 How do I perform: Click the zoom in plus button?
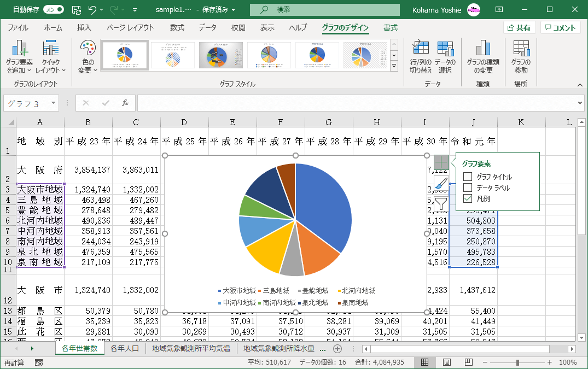[549, 362]
